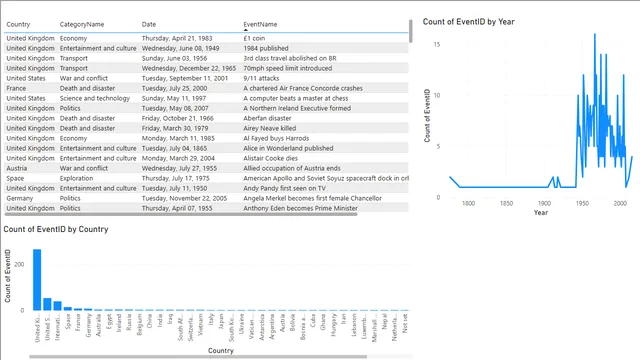Screen dimensions: 640x360
Task: Sort table by Date column header
Action: click(x=149, y=24)
